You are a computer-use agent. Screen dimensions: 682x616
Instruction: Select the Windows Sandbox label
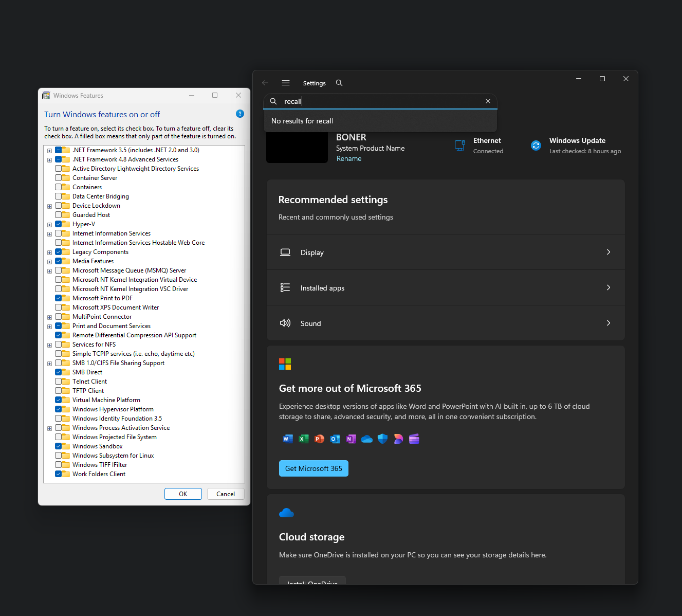(98, 446)
